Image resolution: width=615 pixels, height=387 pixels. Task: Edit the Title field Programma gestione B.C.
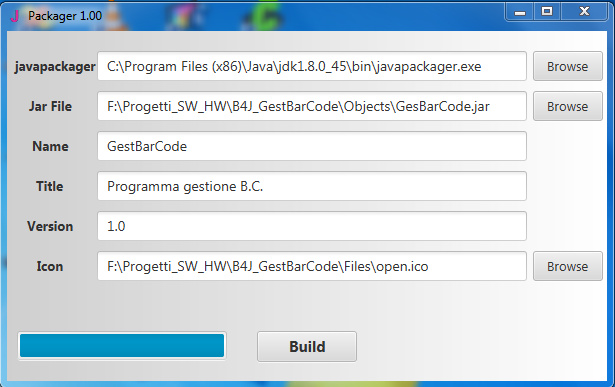tap(312, 186)
